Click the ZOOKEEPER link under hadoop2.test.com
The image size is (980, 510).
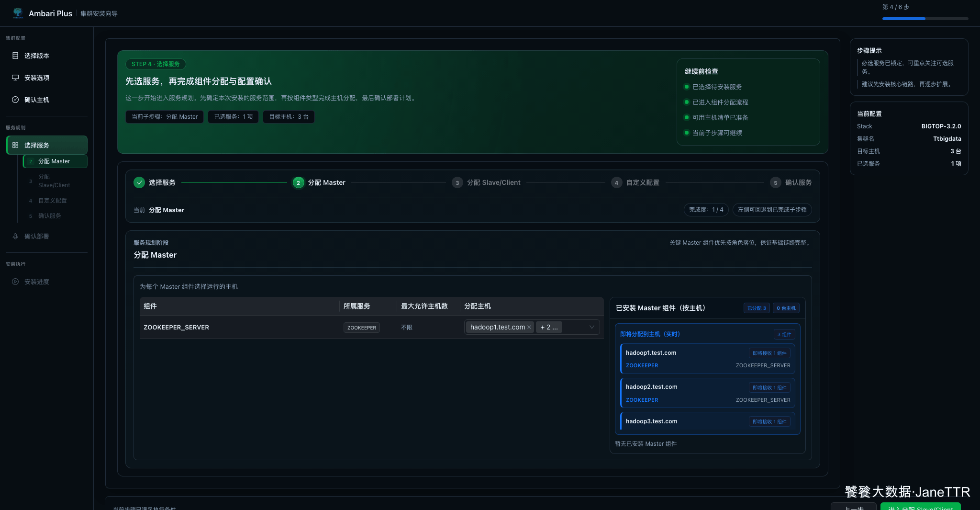(x=642, y=400)
